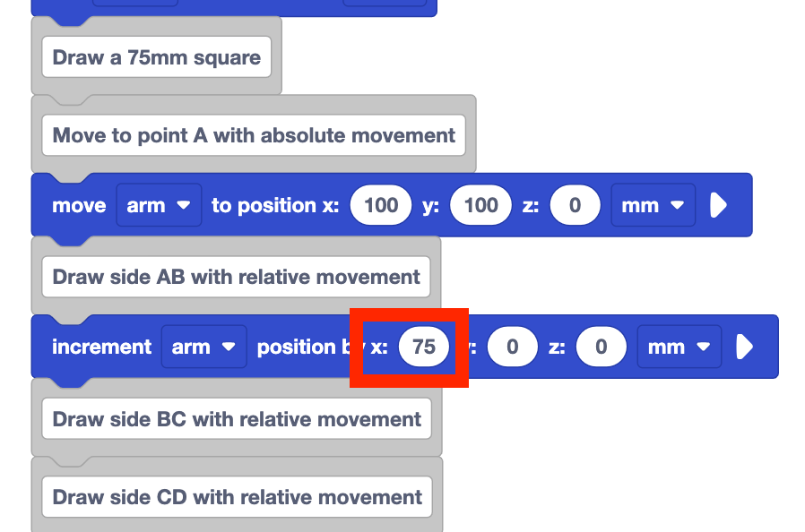Screen dimensions: 805x532
Task: Click the increment label on the blue block
Action: coord(100,347)
